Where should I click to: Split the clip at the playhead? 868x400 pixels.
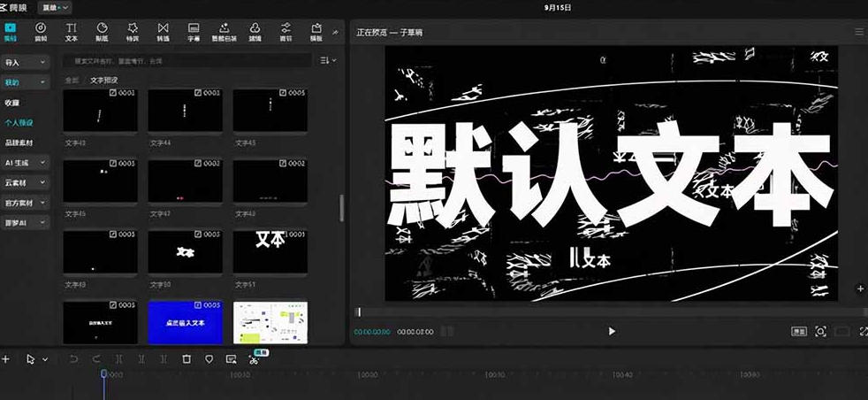(x=118, y=359)
